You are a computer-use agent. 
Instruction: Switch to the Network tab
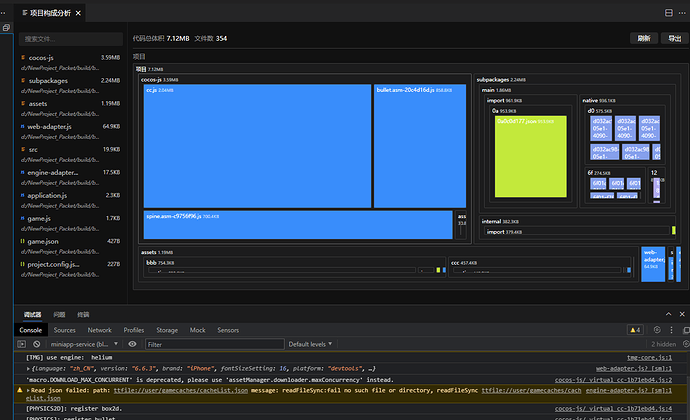coord(99,329)
